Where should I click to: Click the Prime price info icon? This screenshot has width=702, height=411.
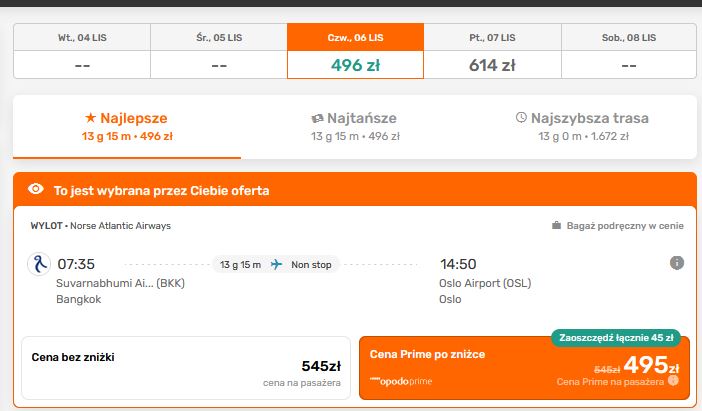[673, 381]
